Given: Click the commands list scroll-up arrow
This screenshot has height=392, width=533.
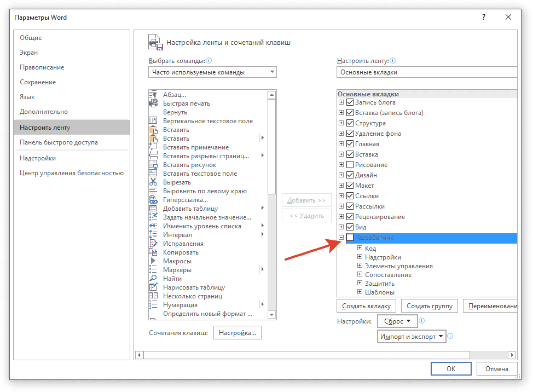Looking at the screenshot, I should tap(271, 95).
